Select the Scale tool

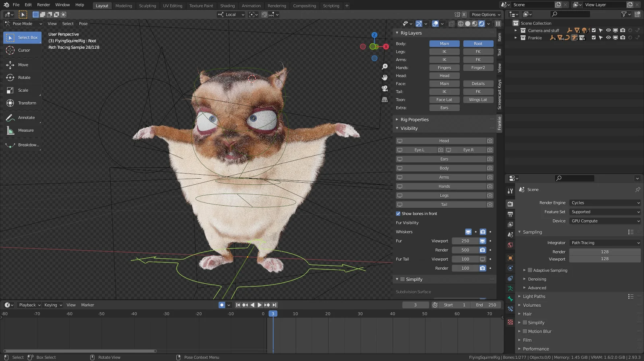click(22, 91)
